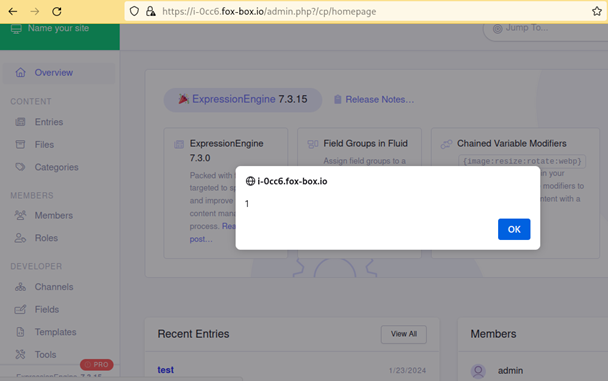Click the browser forward arrow
Image resolution: width=608 pixels, height=381 pixels.
[35, 11]
